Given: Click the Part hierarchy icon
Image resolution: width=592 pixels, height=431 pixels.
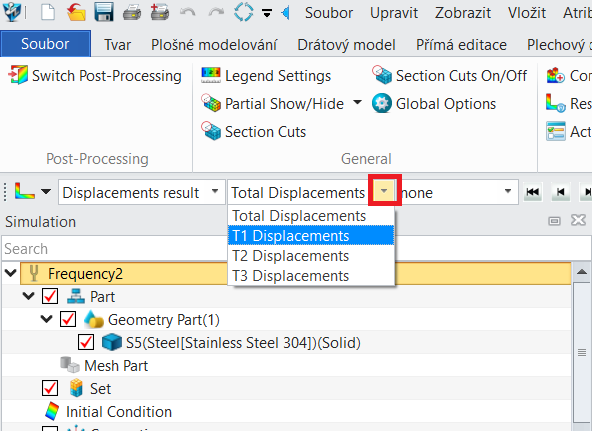Looking at the screenshot, I should point(76,296).
